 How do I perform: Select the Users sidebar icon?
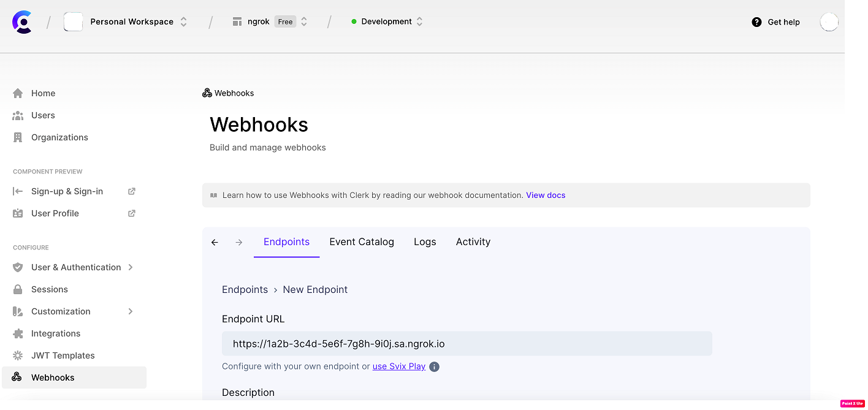[18, 115]
